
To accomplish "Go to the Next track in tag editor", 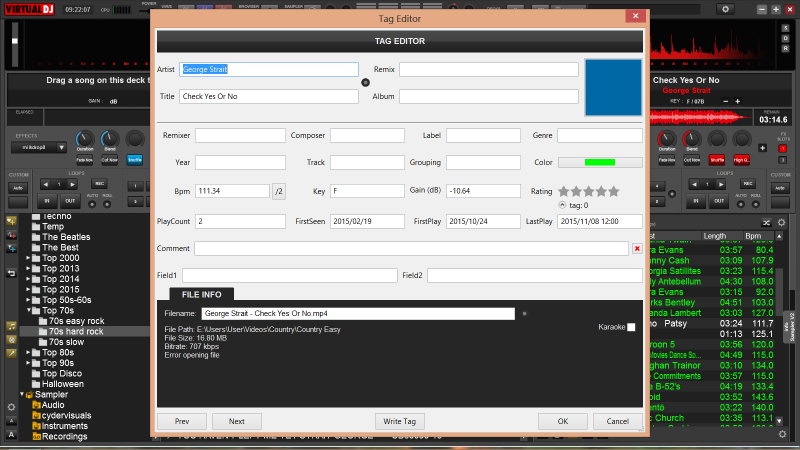I will tap(237, 421).
